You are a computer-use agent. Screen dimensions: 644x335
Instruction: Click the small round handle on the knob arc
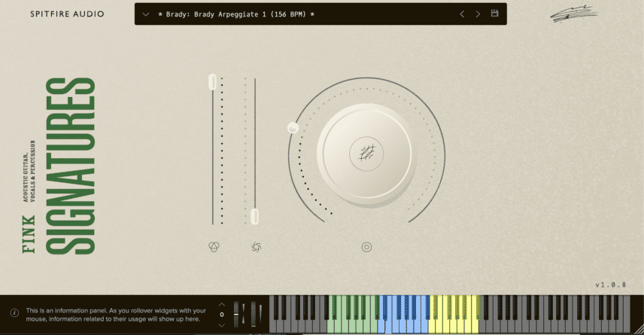pyautogui.click(x=293, y=128)
